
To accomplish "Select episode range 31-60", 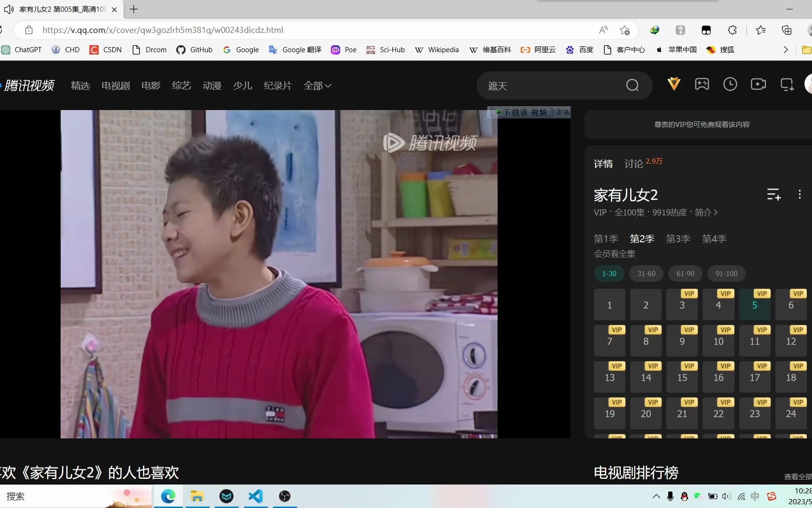I will [x=646, y=273].
